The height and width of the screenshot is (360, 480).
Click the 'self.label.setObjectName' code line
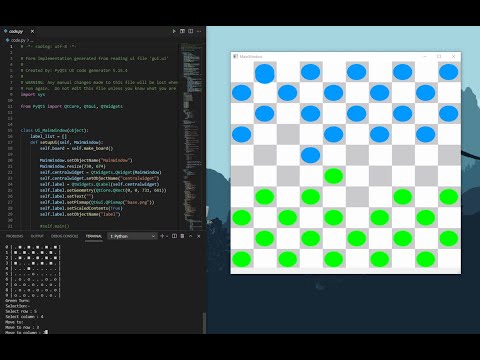tap(80, 214)
